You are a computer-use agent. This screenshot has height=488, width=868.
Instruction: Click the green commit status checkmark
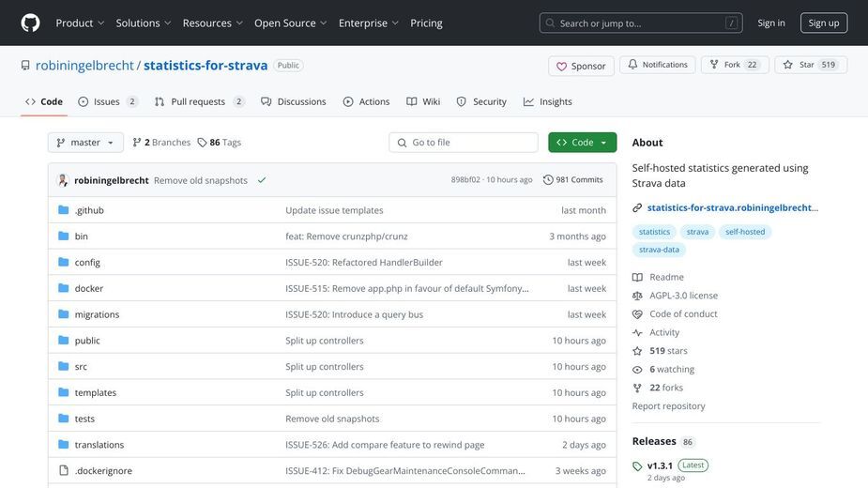[x=262, y=180]
